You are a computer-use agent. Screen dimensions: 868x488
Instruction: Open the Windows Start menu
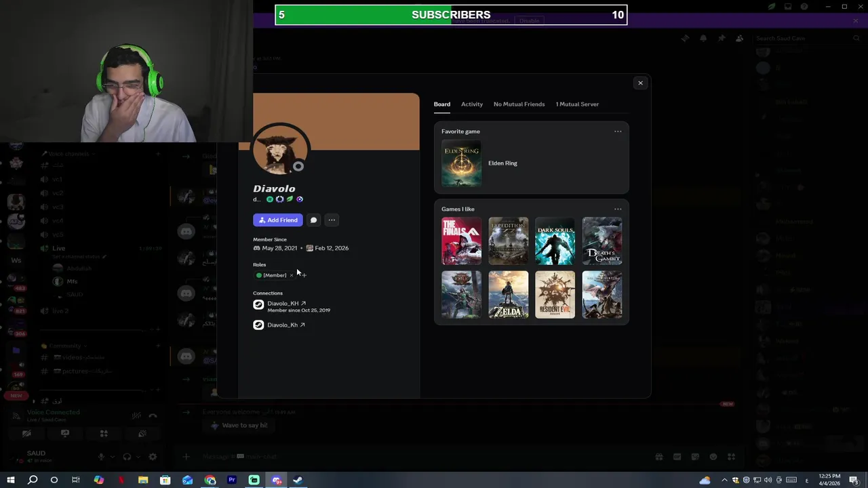[11, 481]
